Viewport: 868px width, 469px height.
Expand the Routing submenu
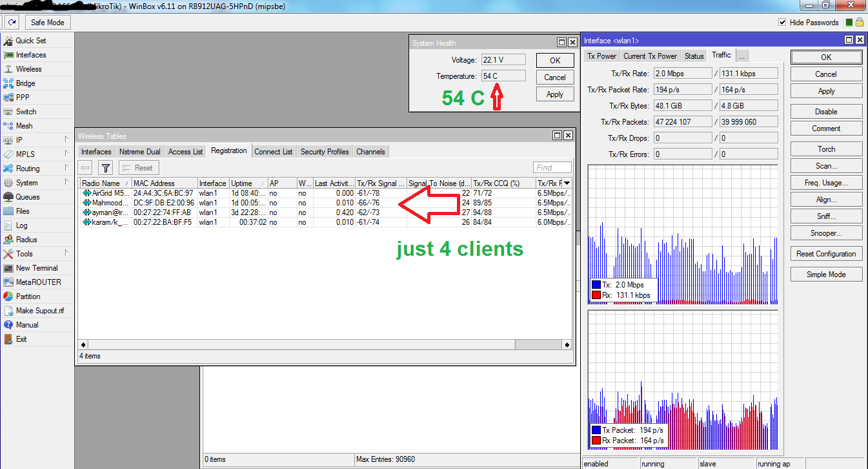(66, 169)
